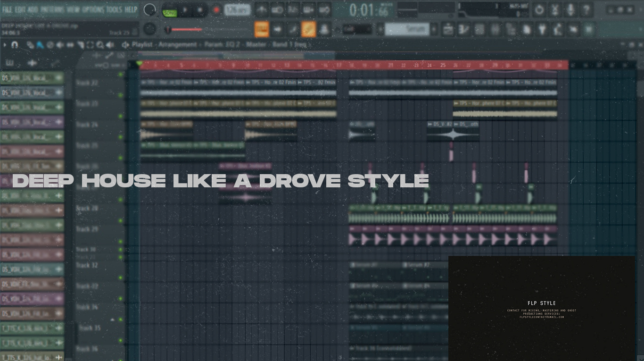
Task: Expand the options arrow in the Playlist corner
Action: tap(5, 44)
